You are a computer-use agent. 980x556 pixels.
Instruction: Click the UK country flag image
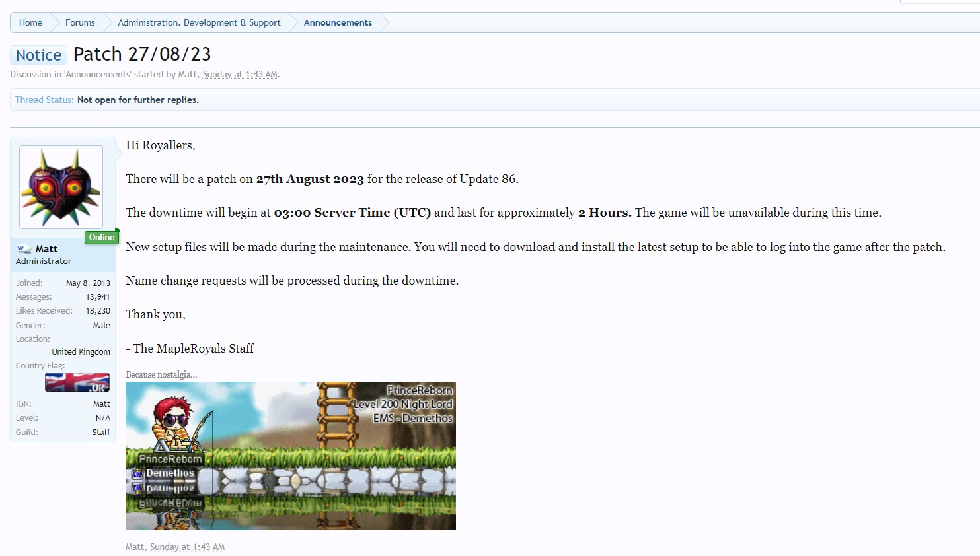[x=77, y=383]
